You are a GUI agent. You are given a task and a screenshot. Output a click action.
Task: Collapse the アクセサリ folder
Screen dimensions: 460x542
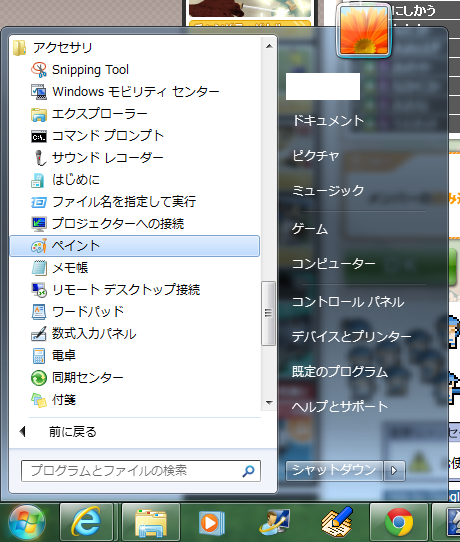click(53, 48)
